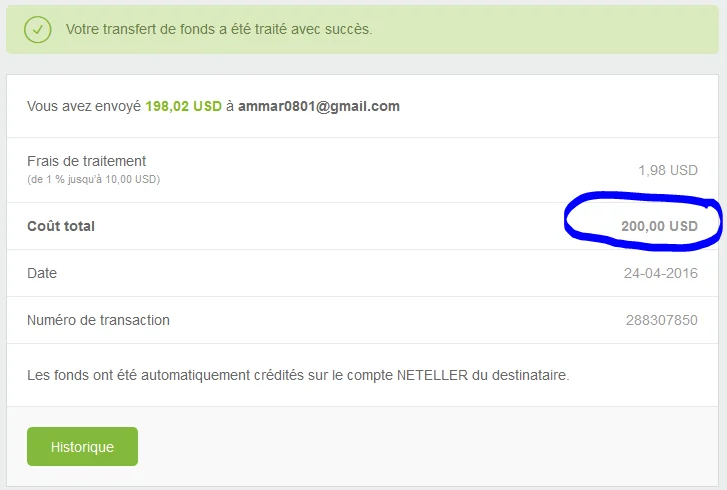Viewport: 727px width, 490px height.
Task: Click the transaction number 288307850
Action: pyautogui.click(x=662, y=320)
